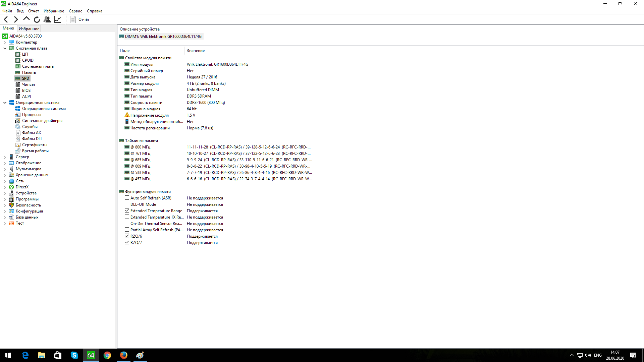Screen dimensions: 644x362
Task: Select the SPD tree item
Action: click(25, 78)
